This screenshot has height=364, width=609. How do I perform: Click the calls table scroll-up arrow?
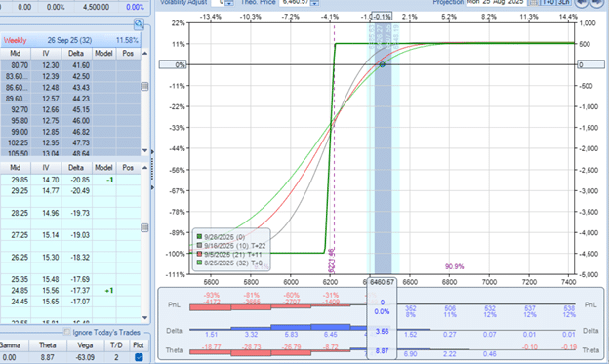tap(144, 54)
